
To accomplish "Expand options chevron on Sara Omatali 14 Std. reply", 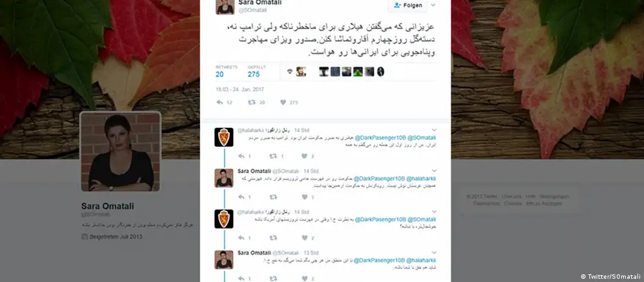I will (434, 171).
